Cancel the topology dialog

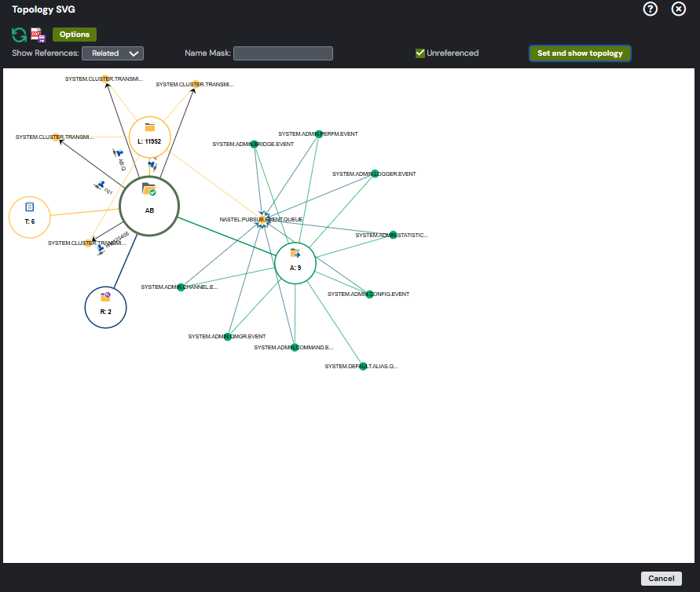[x=662, y=578]
